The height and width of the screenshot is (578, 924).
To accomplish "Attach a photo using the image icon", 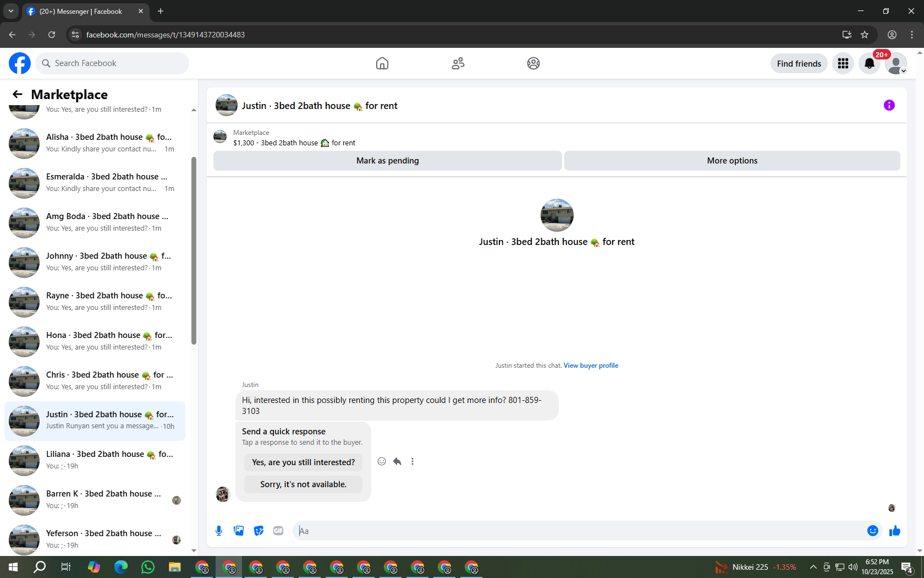I will 239,531.
